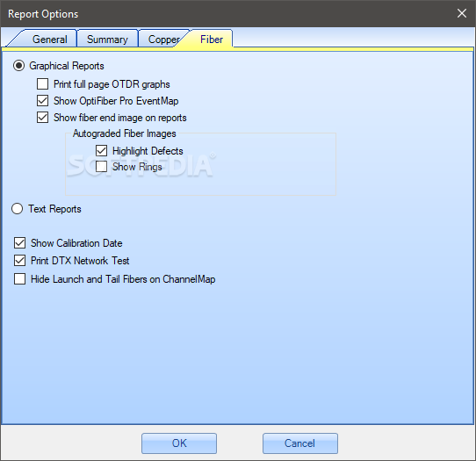Enable Hide Launch and Tail Fibers on ChannelMap
476x461 pixels.
click(19, 279)
